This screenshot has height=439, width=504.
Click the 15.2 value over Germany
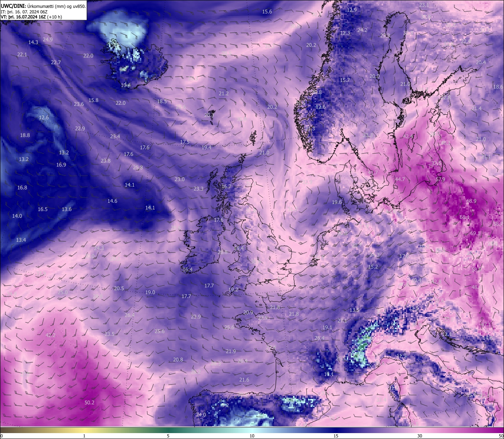(x=373, y=267)
